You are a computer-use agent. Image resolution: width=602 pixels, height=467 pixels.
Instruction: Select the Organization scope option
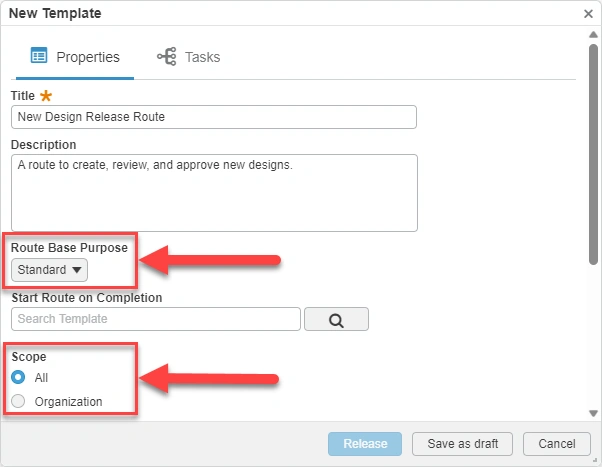tap(19, 402)
